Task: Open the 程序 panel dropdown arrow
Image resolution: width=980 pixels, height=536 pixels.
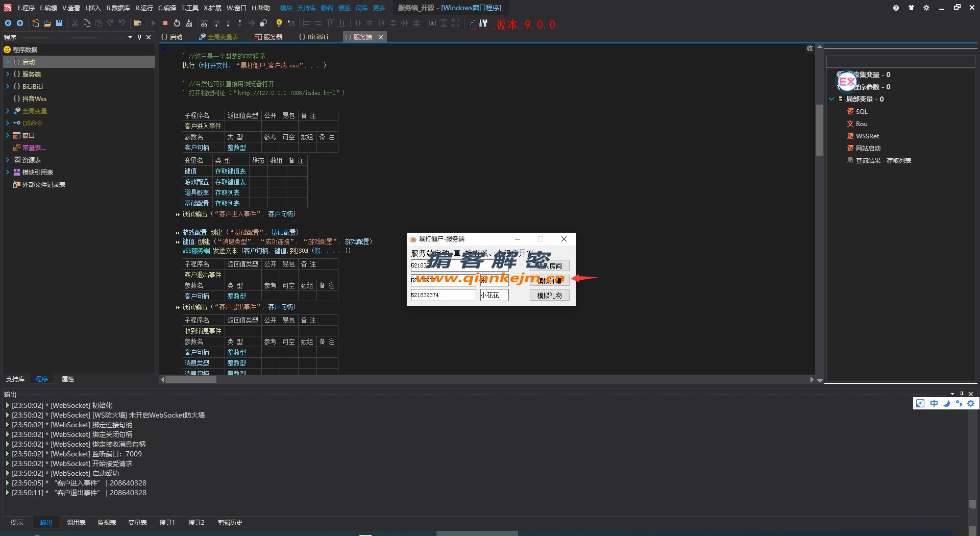Action: tap(130, 37)
